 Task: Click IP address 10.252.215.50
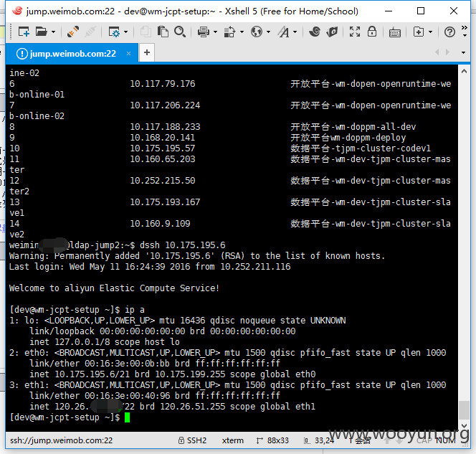[x=163, y=181]
